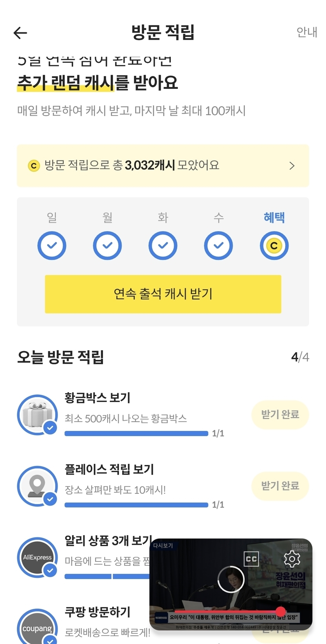326x644 pixels.
Task: Tap the 혜택 coin reward icon
Action: point(274,246)
